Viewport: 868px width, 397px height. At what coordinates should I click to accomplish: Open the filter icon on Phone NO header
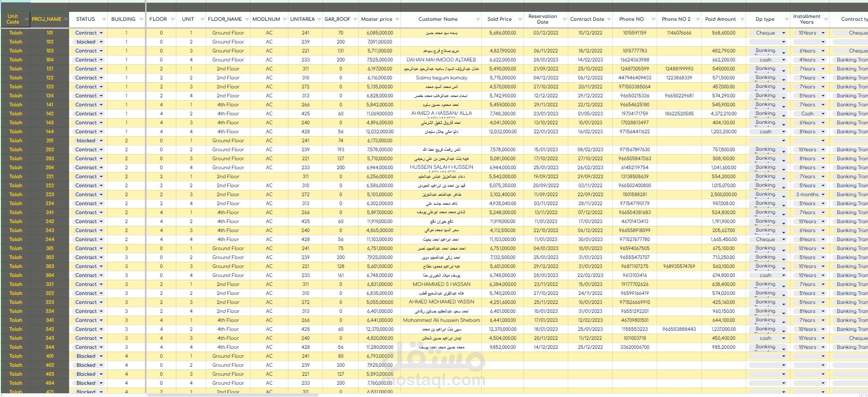click(653, 19)
